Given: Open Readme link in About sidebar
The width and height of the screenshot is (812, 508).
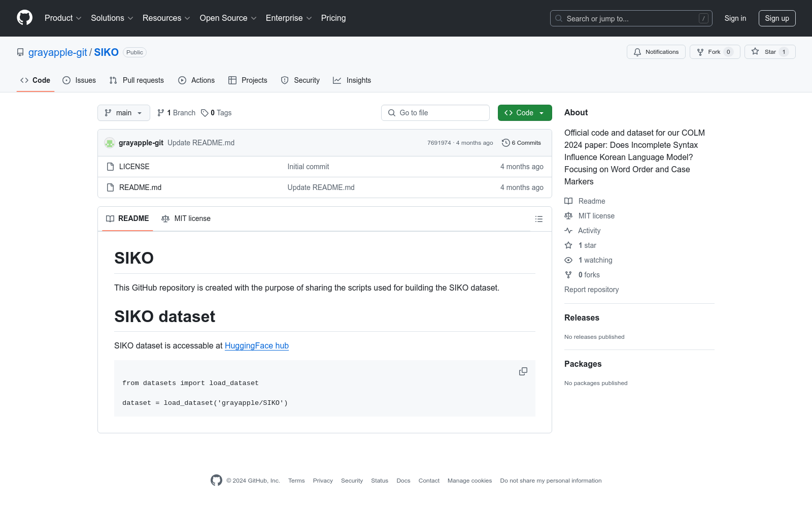Looking at the screenshot, I should click(x=585, y=201).
